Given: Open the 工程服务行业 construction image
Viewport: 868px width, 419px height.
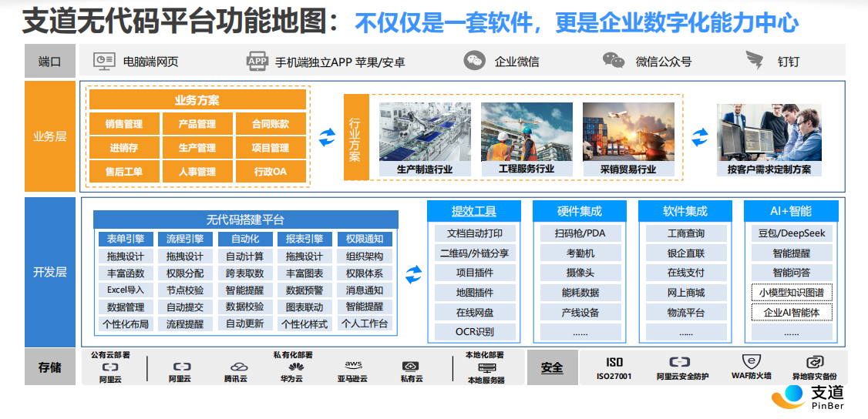Looking at the screenshot, I should (527, 132).
